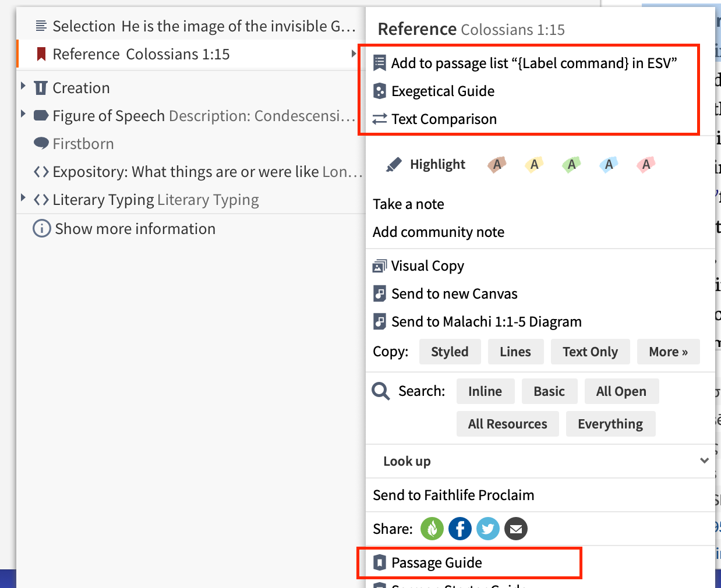
Task: Apply the yellow highlight color
Action: point(534,165)
